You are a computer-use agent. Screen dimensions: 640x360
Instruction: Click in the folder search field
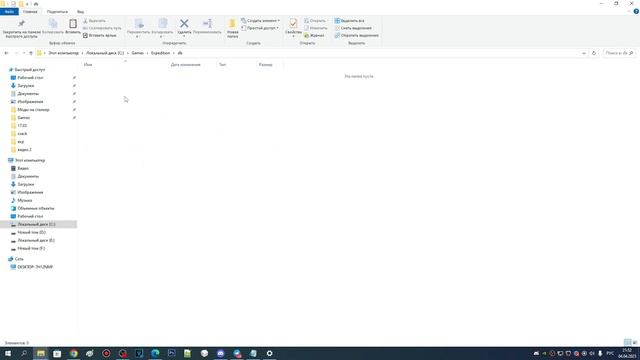pos(619,53)
